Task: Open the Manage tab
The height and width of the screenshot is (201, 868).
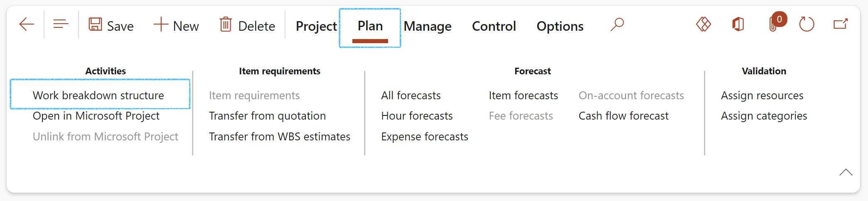Action: click(428, 26)
